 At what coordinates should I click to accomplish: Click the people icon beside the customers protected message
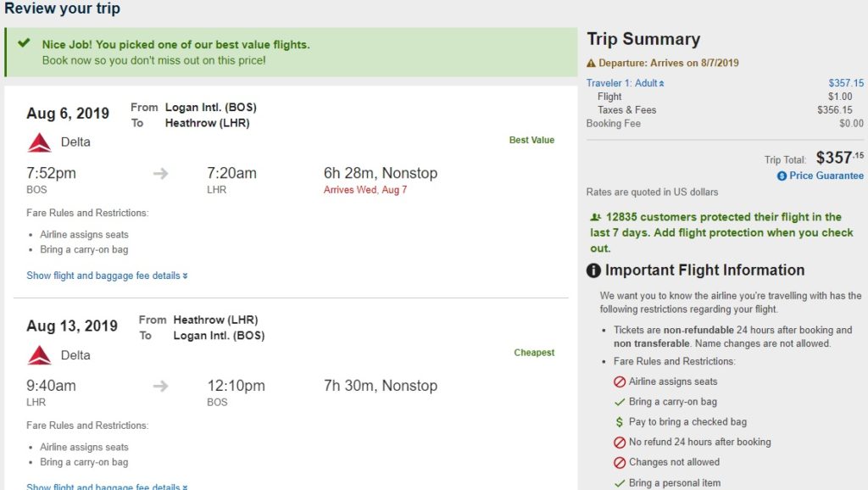595,218
